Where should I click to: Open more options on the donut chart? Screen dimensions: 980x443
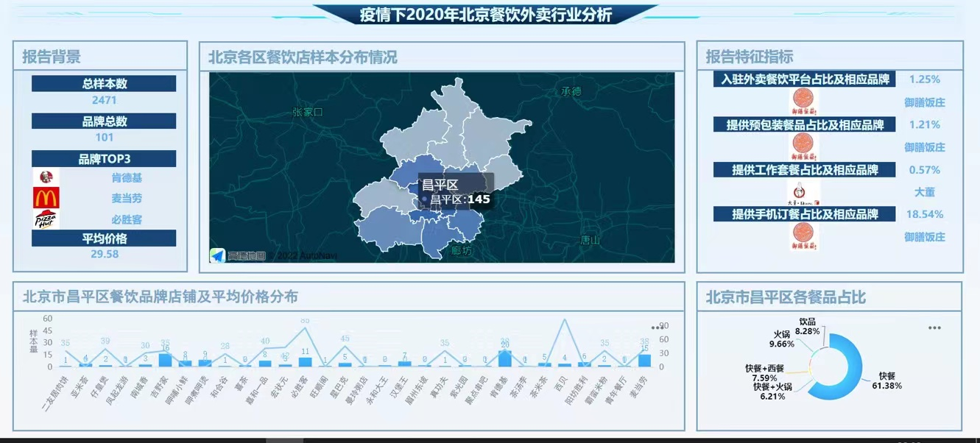(x=934, y=328)
